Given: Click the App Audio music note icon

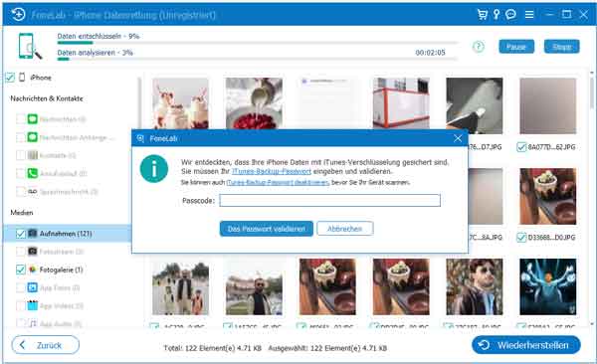Looking at the screenshot, I should pyautogui.click(x=33, y=323).
